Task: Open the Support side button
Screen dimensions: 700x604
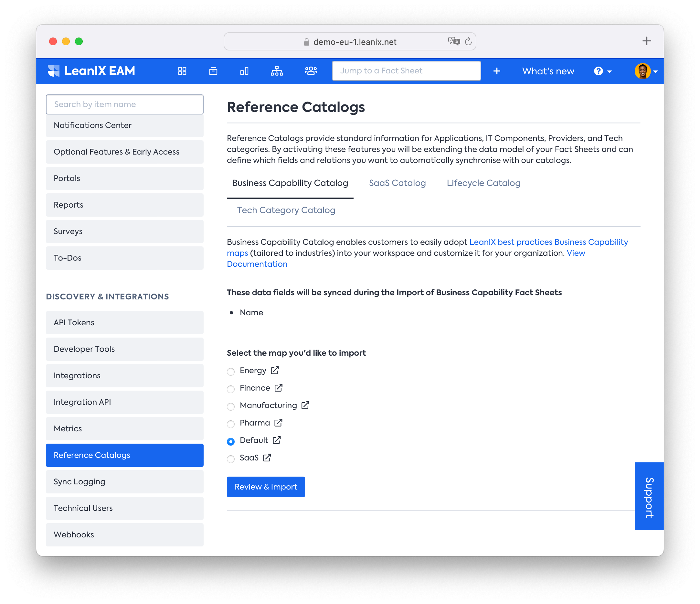Action: [x=649, y=496]
